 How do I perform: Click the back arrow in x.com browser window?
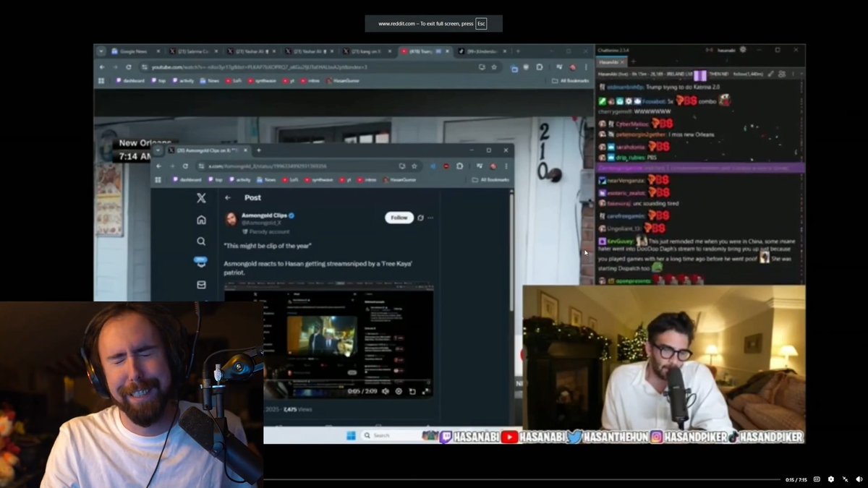[x=159, y=166]
